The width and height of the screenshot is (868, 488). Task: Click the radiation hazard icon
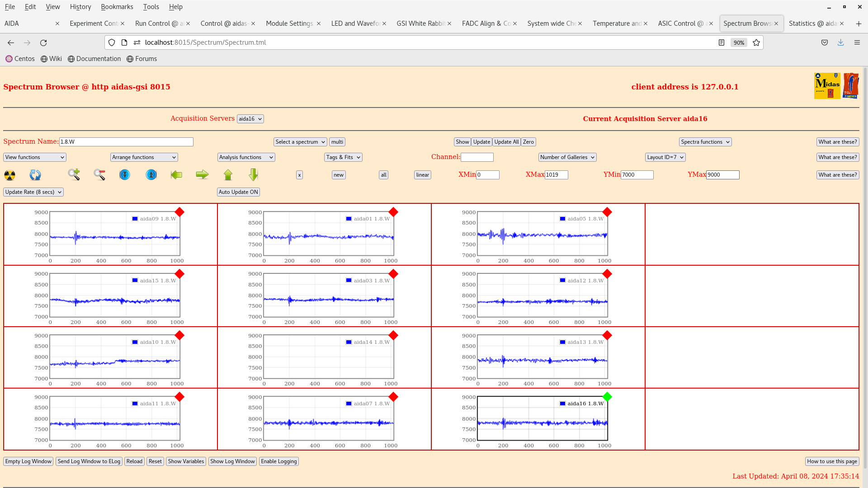(9, 175)
